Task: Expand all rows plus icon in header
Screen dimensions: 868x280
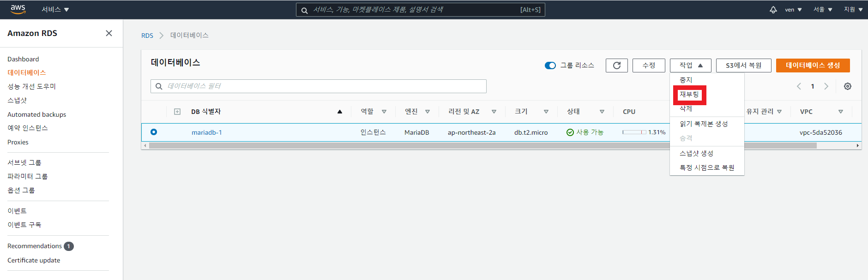Action: 177,112
